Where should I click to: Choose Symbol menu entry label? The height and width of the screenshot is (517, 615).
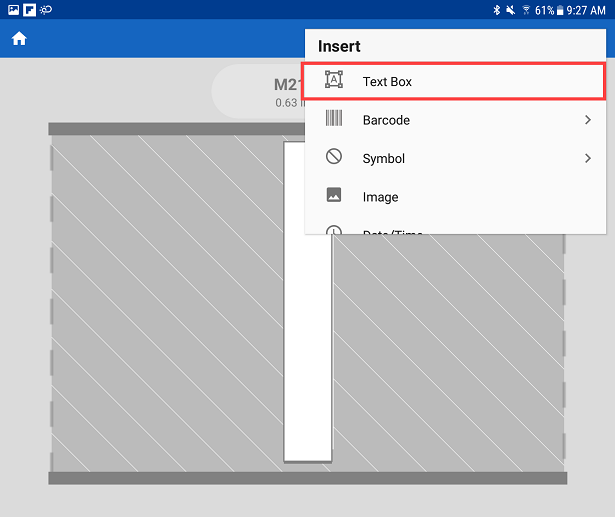pyautogui.click(x=384, y=158)
